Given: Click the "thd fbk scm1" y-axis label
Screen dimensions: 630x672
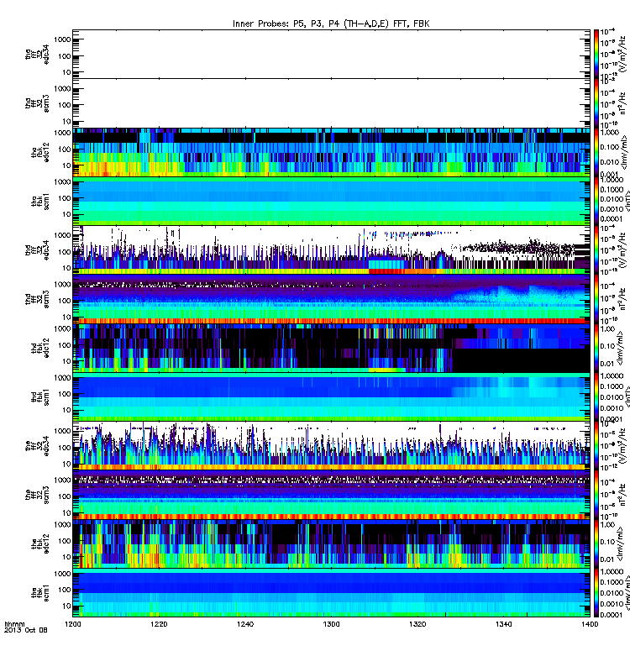Looking at the screenshot, I should point(40,396).
